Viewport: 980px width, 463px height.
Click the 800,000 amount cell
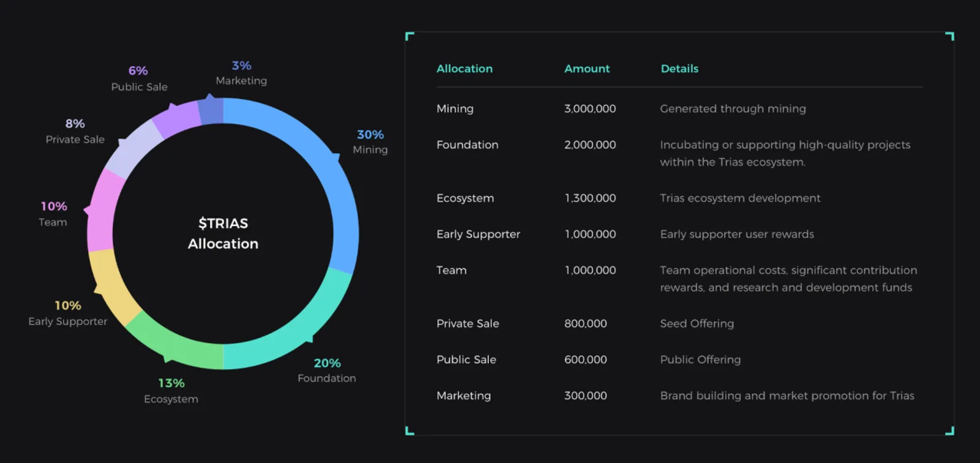(586, 323)
